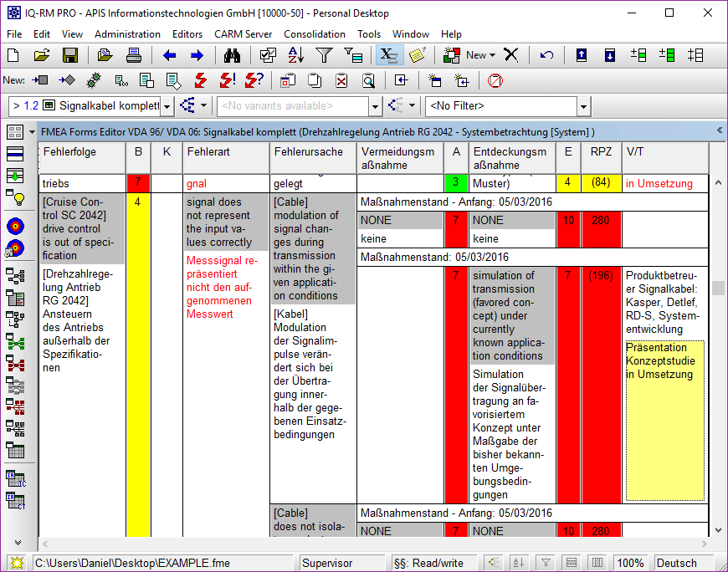Click the red prohibition circle icon
728x572 pixels.
click(495, 81)
